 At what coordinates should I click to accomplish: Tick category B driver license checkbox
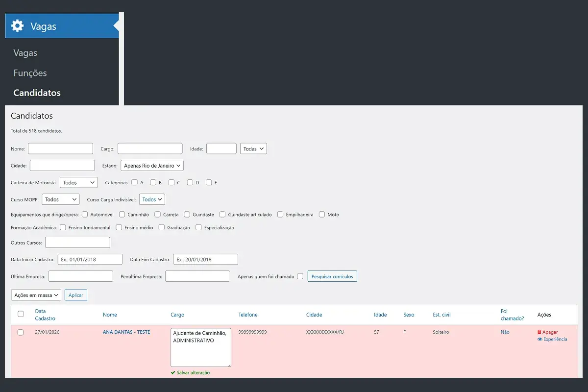click(153, 182)
